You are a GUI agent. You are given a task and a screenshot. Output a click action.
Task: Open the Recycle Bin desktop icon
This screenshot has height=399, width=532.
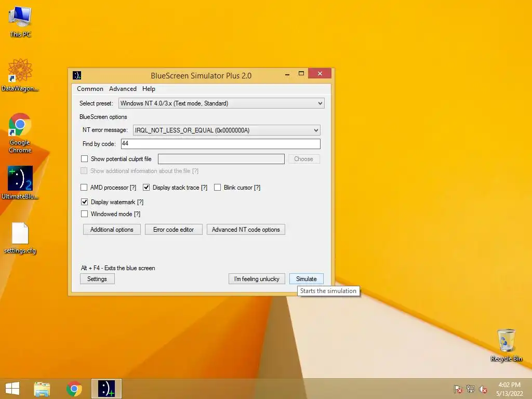(x=506, y=344)
